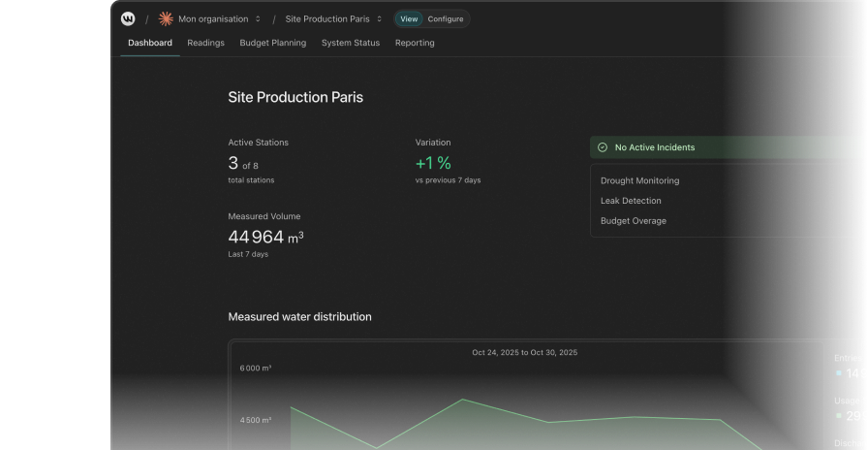Click the green Usage legend square

[839, 416]
